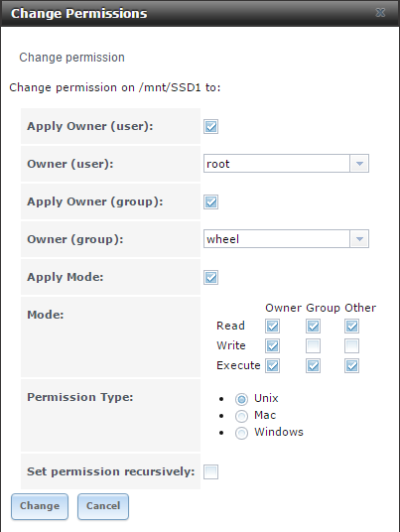Click the Change button
This screenshot has width=400, height=532.
[x=40, y=506]
